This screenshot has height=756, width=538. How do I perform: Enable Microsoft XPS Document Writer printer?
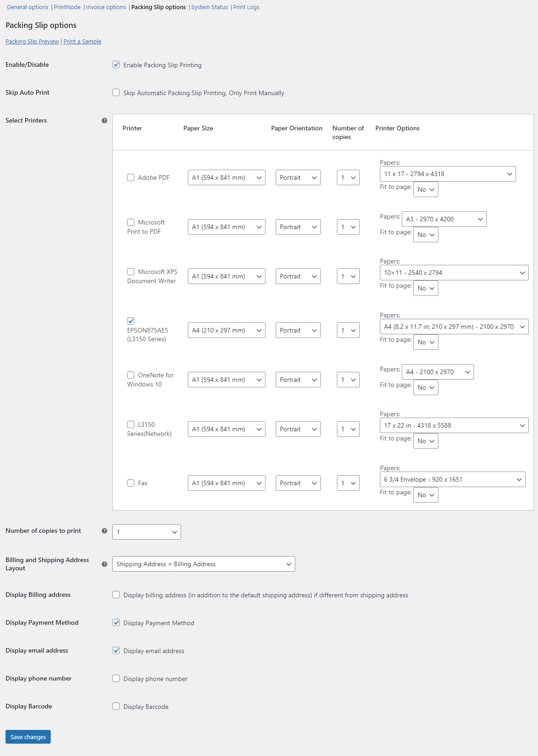(131, 272)
